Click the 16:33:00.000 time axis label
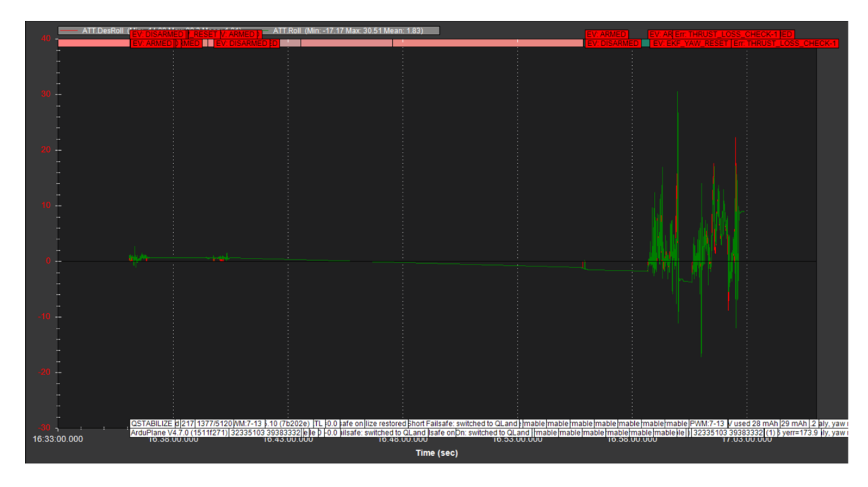Screen dimensions: 868x487 58,440
